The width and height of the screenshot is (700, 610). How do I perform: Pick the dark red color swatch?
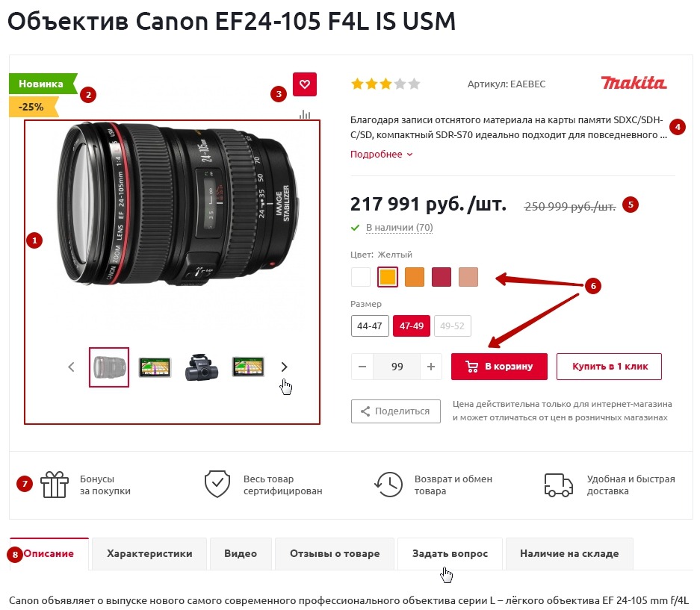[x=442, y=277]
